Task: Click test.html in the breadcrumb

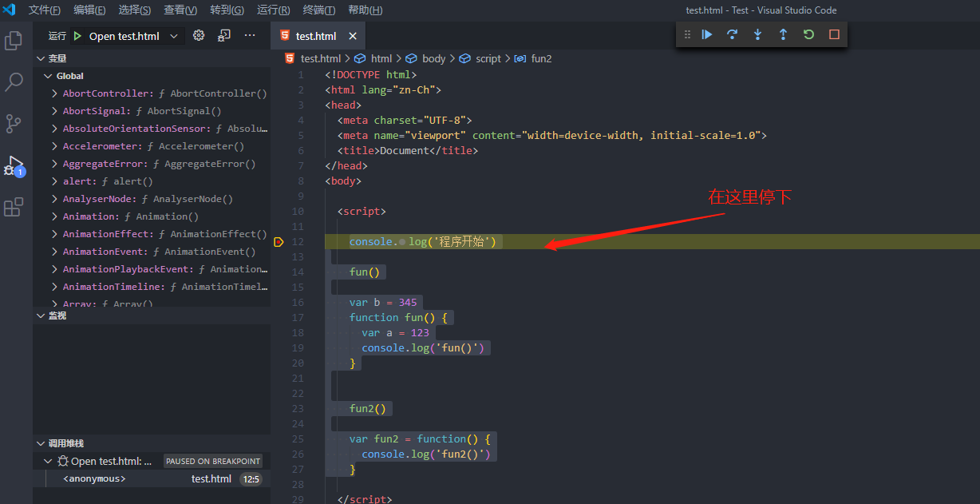Action: click(321, 58)
